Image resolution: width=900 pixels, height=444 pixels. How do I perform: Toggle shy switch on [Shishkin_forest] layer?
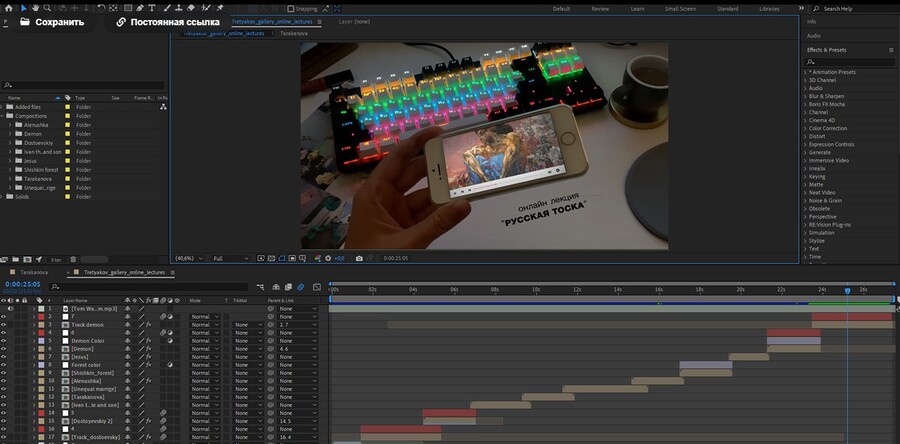[x=127, y=373]
